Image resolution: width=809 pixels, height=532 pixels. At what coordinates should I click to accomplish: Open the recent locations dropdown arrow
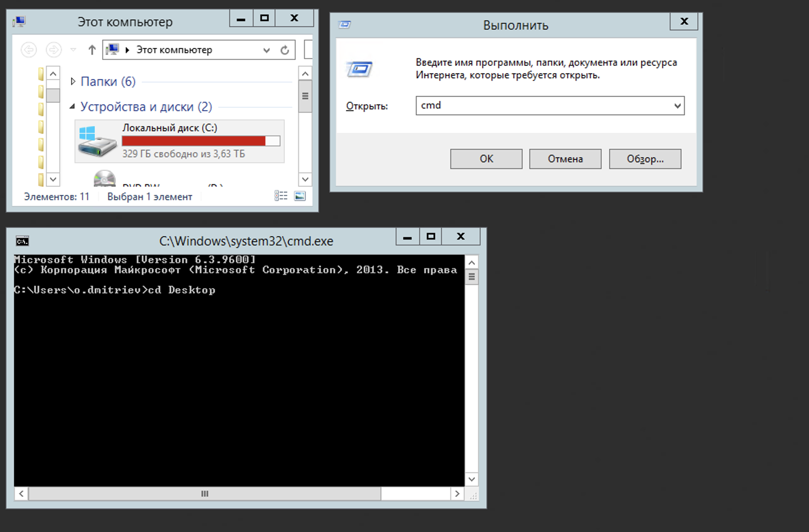73,50
